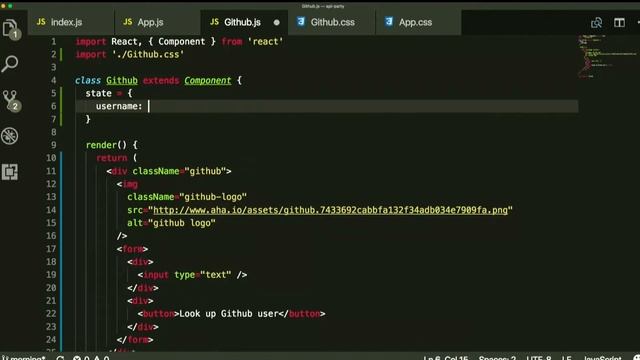Click the CSS icon on Github.css tab
Screen dimensions: 640x360
[x=301, y=22]
